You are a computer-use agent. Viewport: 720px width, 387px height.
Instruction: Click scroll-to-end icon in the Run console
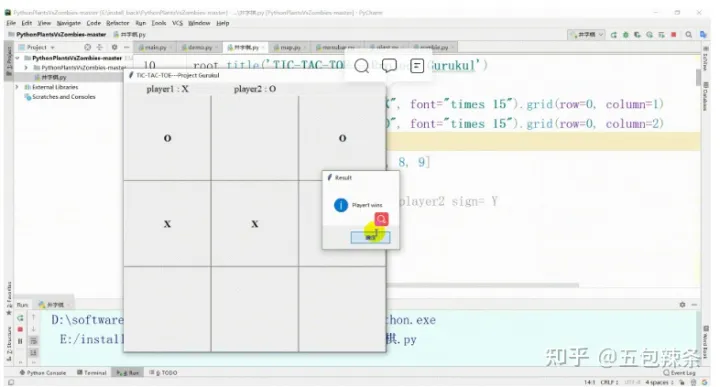(x=33, y=353)
